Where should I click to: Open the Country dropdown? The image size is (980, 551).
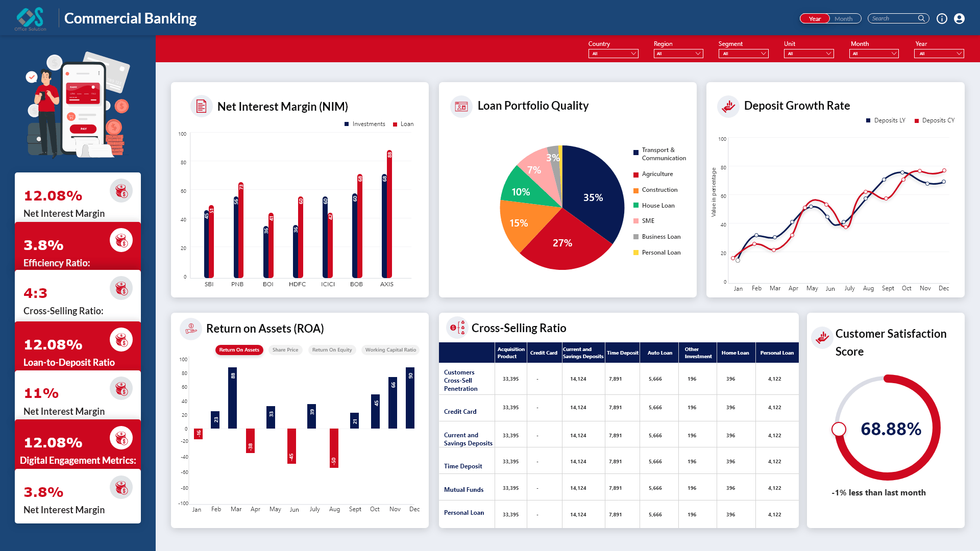[x=613, y=54]
